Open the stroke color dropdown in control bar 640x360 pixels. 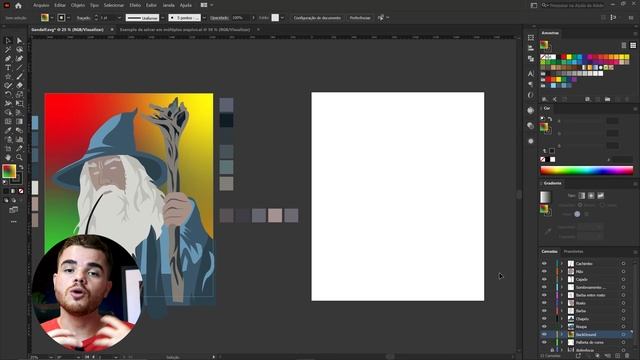click(x=68, y=18)
